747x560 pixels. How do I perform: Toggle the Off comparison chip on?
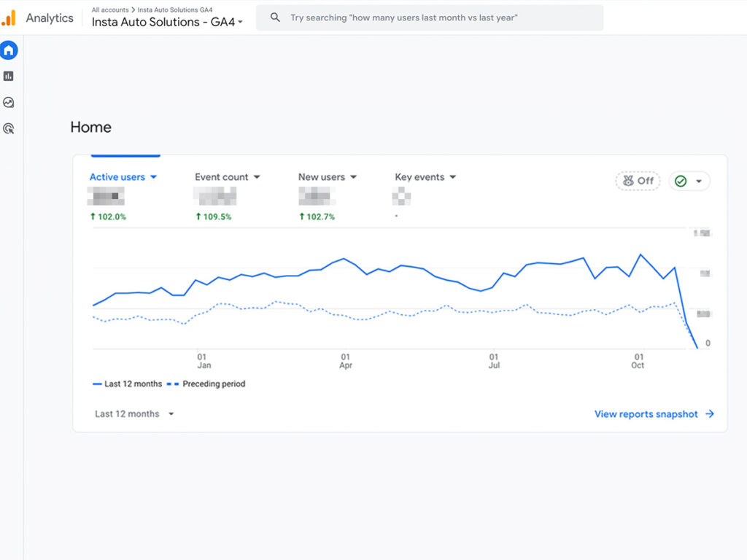637,180
